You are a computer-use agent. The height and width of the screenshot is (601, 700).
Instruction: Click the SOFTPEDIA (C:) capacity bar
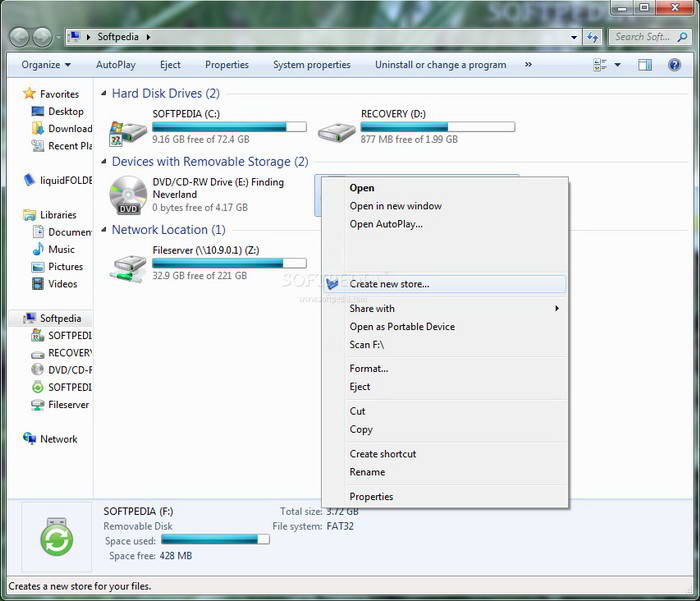[x=229, y=127]
